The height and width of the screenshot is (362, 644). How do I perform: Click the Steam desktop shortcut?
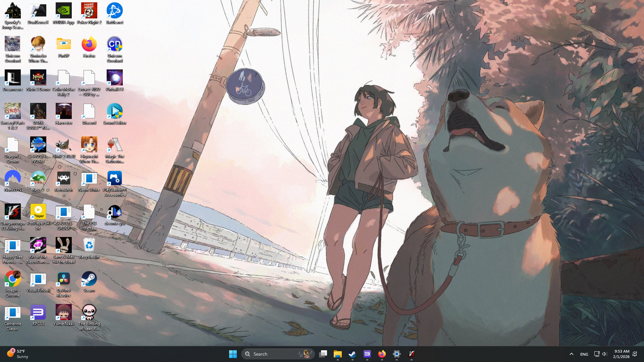pos(89,282)
